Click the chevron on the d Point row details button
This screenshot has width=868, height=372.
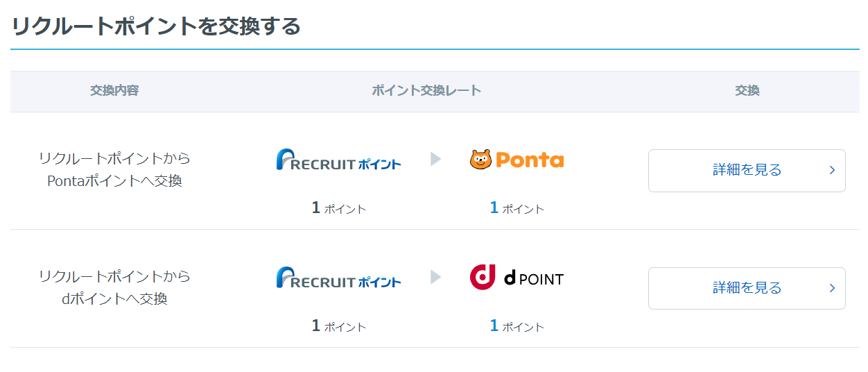pyautogui.click(x=832, y=288)
